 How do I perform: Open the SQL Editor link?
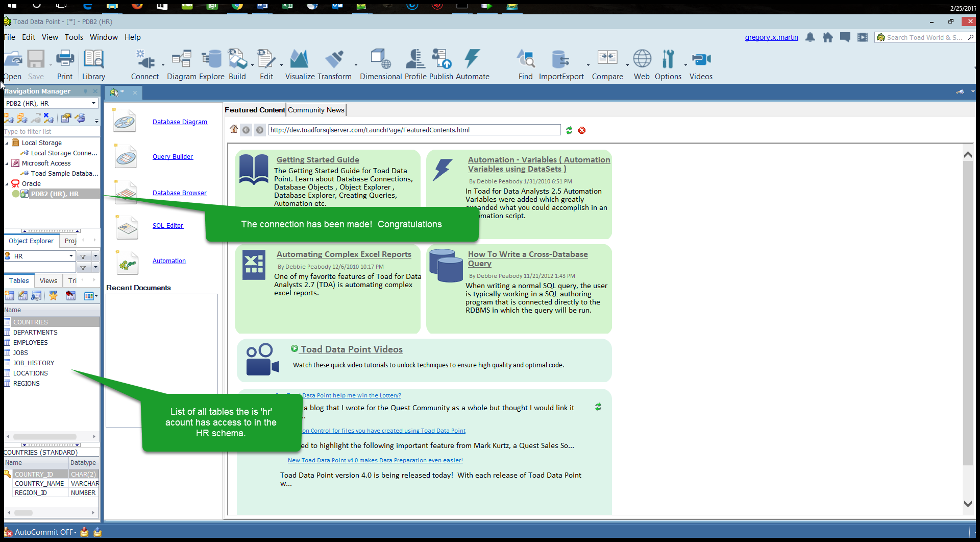click(x=168, y=225)
